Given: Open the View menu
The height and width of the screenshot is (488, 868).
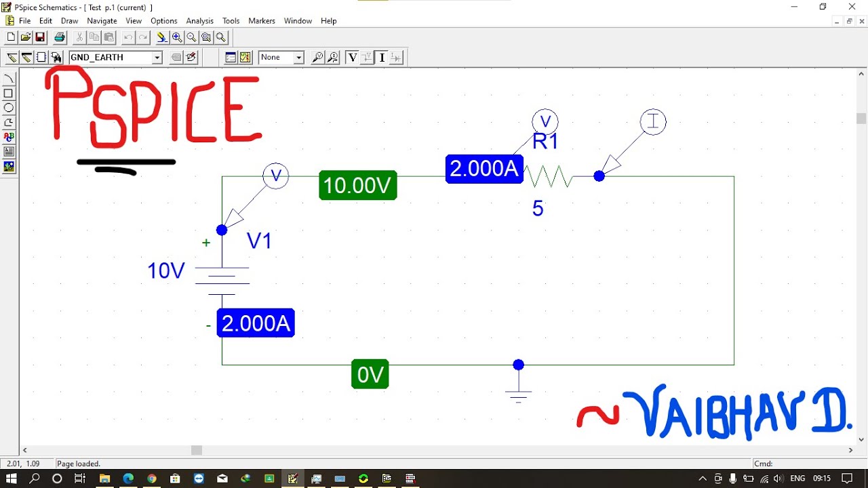Looking at the screenshot, I should [x=134, y=21].
